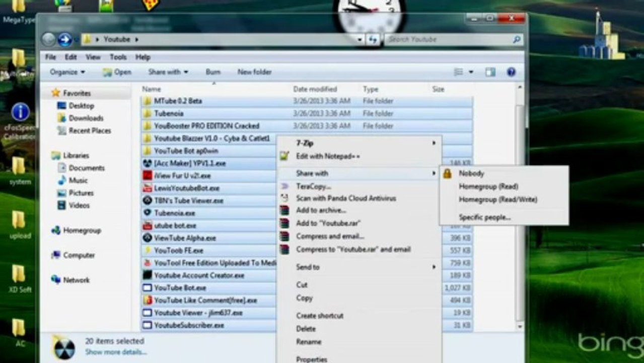644x363 pixels.
Task: Select the MTube 0.2 Beta folder icon
Action: coord(147,101)
